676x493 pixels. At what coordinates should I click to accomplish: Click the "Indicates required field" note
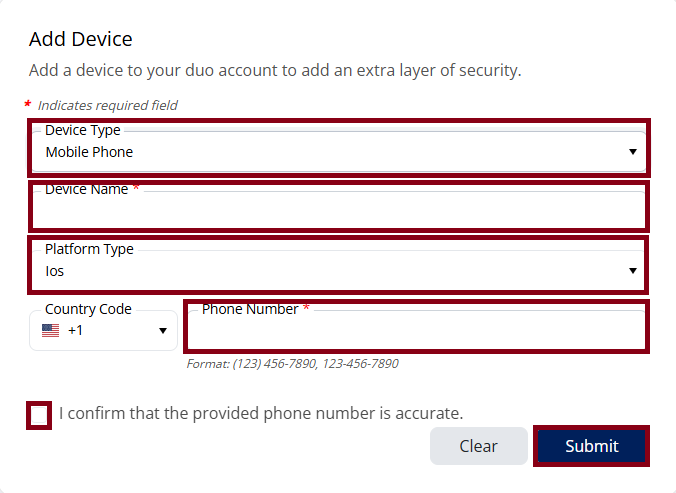pyautogui.click(x=107, y=105)
